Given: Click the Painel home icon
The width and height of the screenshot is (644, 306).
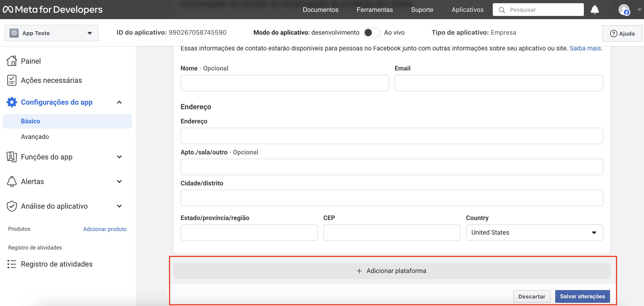Looking at the screenshot, I should point(12,61).
